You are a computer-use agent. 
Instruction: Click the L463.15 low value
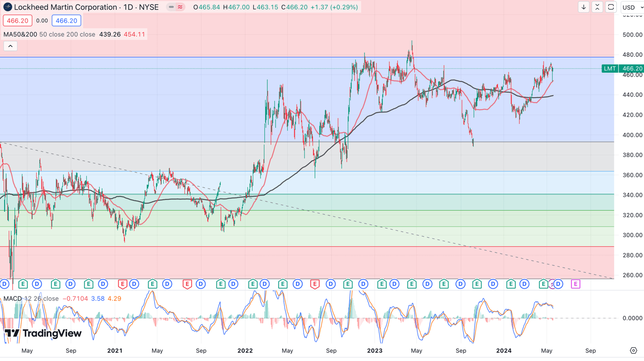pyautogui.click(x=266, y=7)
